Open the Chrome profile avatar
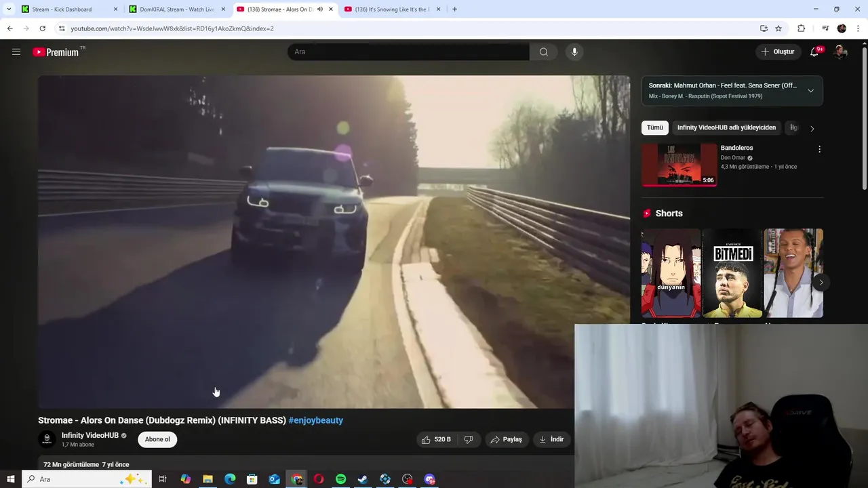 coord(842,28)
